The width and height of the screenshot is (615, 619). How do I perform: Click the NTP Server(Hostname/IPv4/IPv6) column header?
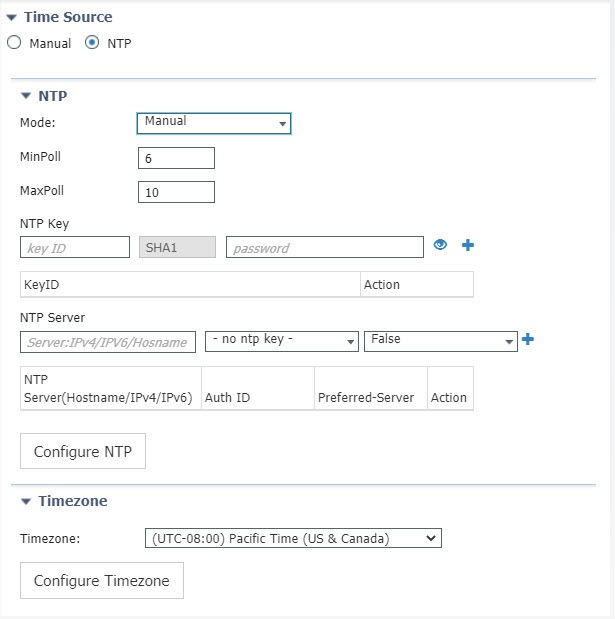click(x=111, y=388)
